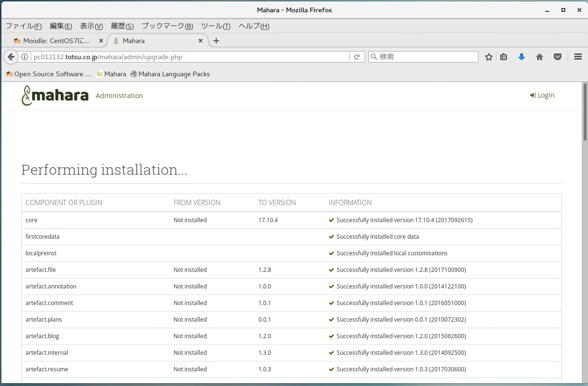Click the 1.2.8 version value

tap(265, 270)
